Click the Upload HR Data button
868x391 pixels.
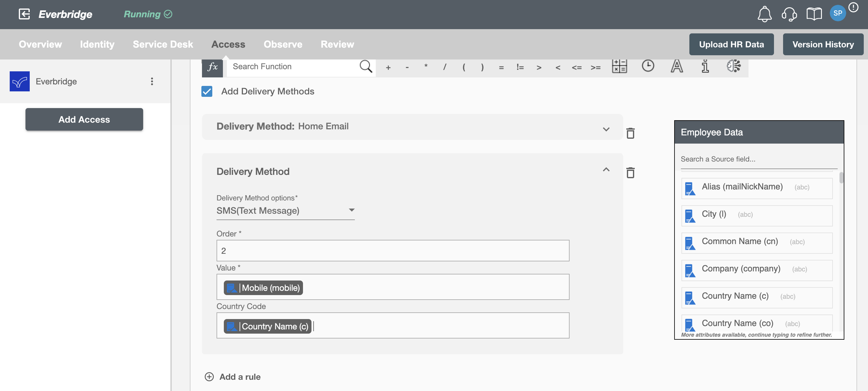click(x=731, y=44)
